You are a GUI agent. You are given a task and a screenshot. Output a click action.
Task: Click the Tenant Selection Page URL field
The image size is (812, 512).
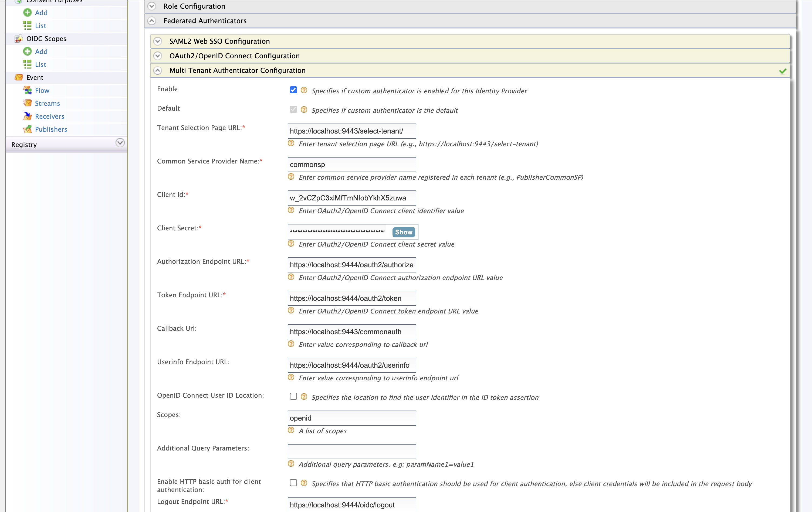click(x=352, y=131)
